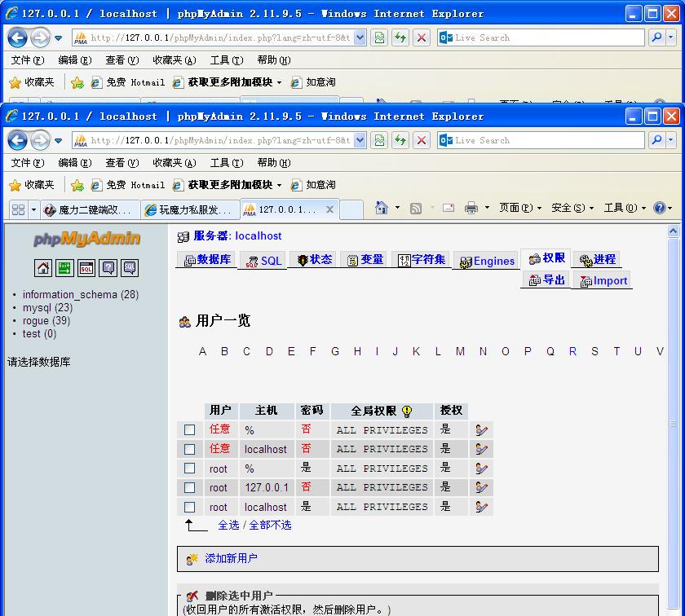Check the box for 任意 at localhost
Image resolution: width=685 pixels, height=616 pixels.
(189, 449)
